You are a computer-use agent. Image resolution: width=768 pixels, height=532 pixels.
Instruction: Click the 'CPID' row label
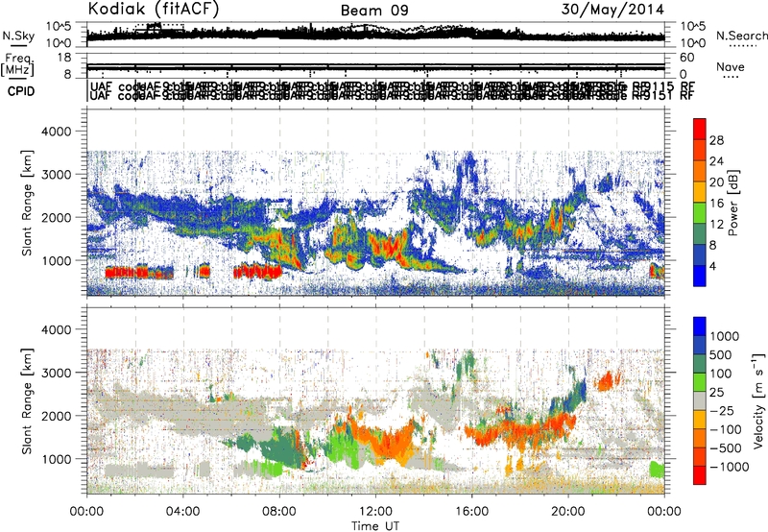click(x=20, y=91)
